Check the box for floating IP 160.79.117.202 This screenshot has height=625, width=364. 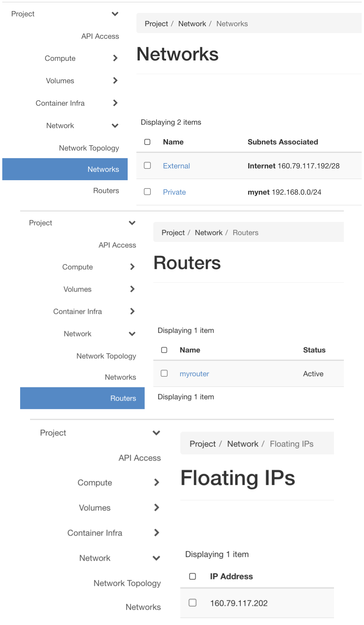click(x=193, y=603)
